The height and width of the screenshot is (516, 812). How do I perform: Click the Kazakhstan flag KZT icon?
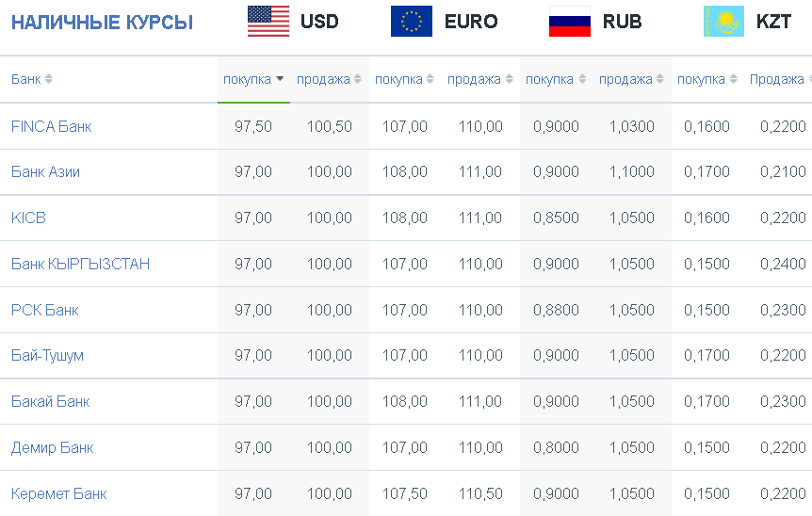click(724, 22)
